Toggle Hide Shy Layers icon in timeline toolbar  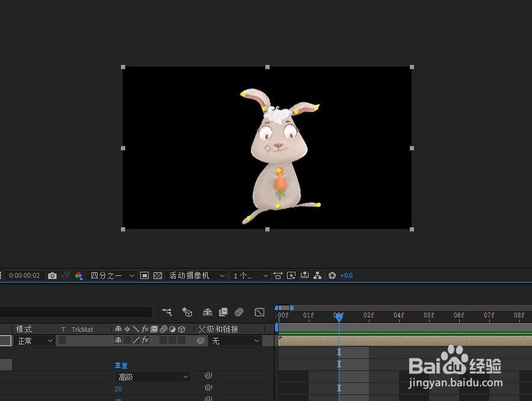(x=207, y=312)
